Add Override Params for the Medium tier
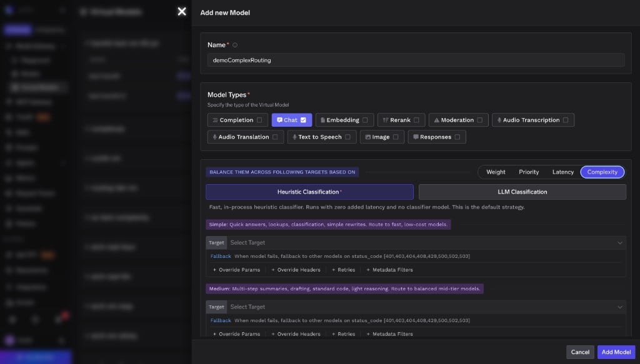This screenshot has width=640, height=364. click(236, 334)
